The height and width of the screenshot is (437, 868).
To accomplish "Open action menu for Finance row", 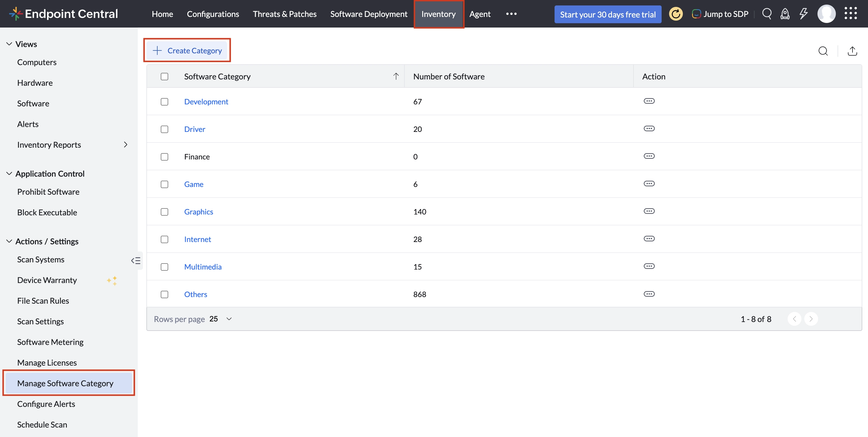I will 649,156.
